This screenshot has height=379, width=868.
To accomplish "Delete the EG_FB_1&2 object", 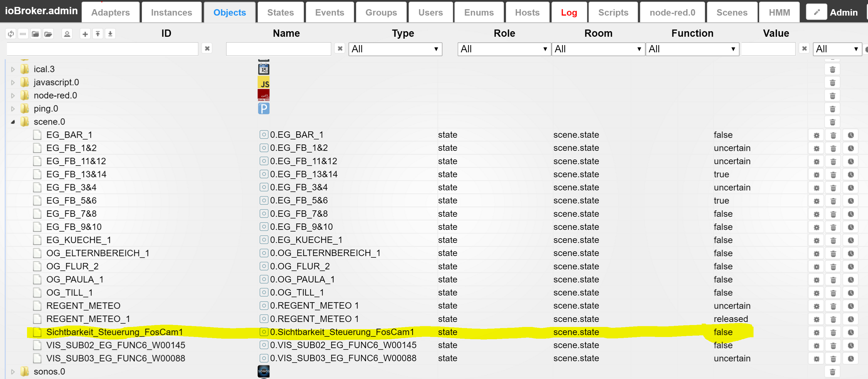I will click(833, 148).
